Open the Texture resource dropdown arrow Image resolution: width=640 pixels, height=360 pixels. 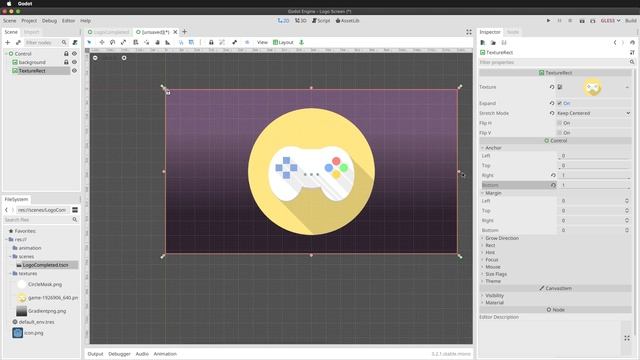click(x=627, y=87)
